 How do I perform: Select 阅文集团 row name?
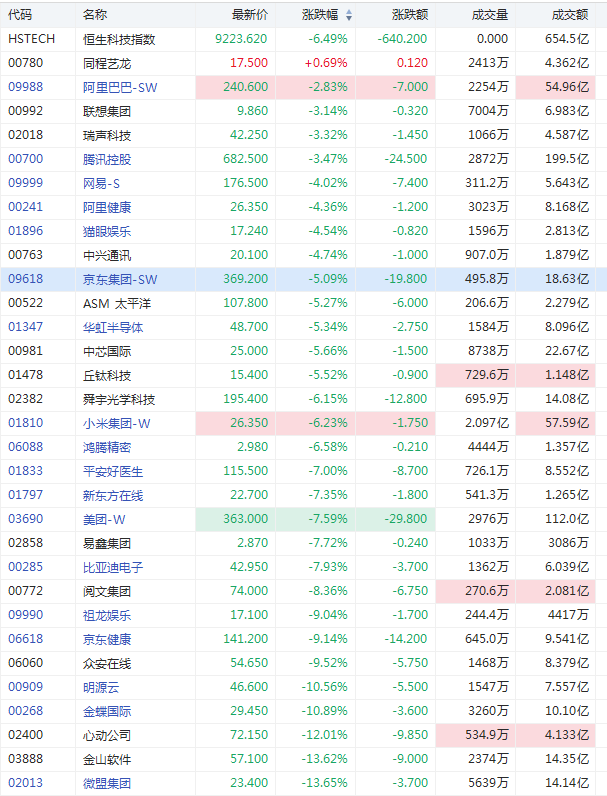point(107,591)
